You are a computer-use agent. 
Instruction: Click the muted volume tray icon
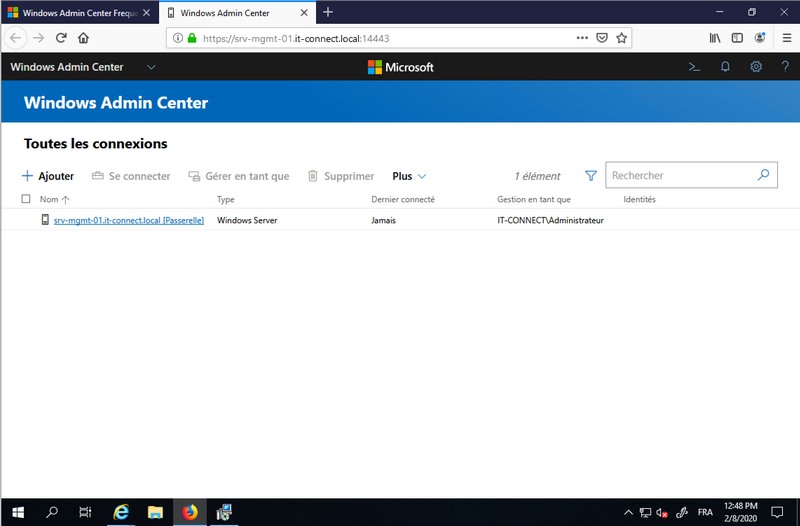click(x=662, y=512)
